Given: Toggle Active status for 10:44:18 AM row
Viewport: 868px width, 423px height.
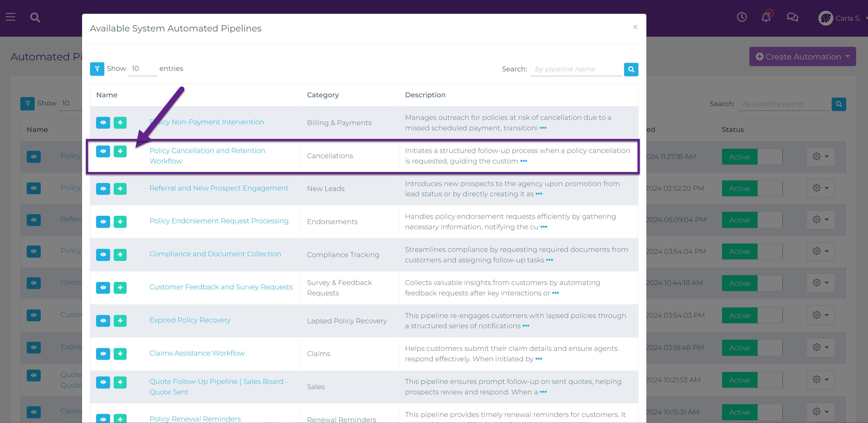Looking at the screenshot, I should pyautogui.click(x=752, y=284).
